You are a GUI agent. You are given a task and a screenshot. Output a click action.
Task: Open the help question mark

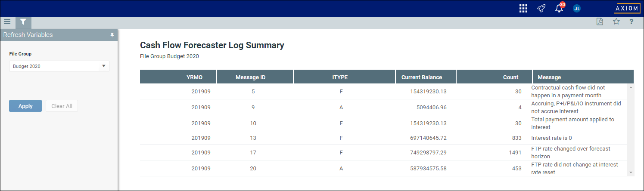[631, 22]
